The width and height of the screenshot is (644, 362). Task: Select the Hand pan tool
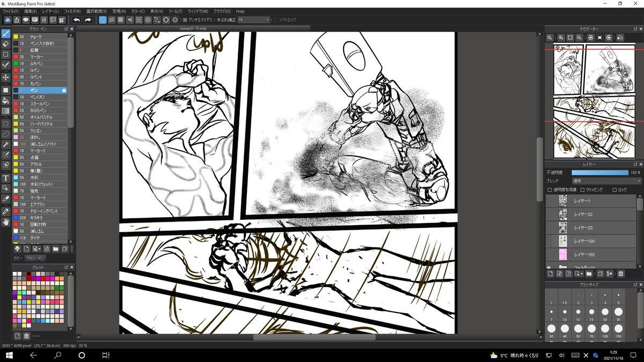6,221
